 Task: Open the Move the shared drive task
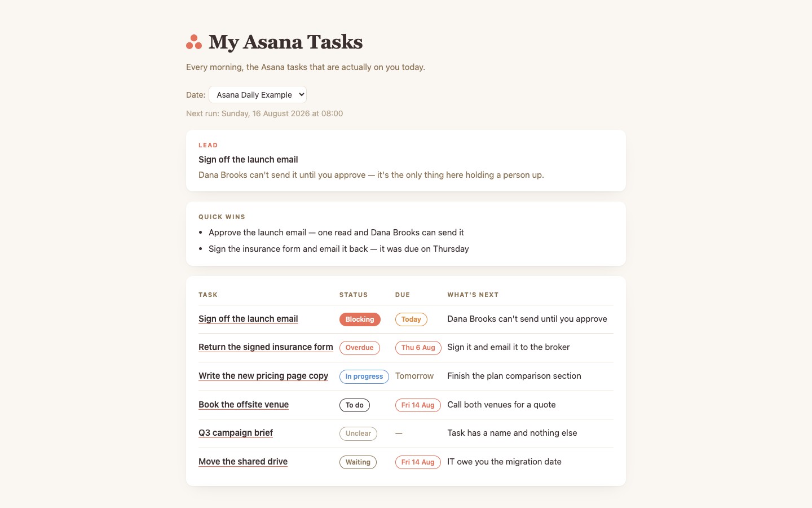coord(243,462)
